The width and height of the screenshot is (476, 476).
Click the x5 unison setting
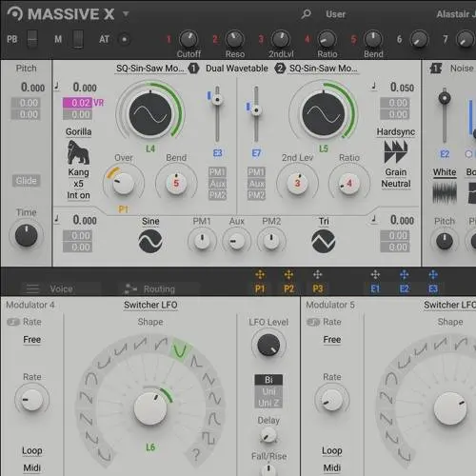[x=78, y=184]
